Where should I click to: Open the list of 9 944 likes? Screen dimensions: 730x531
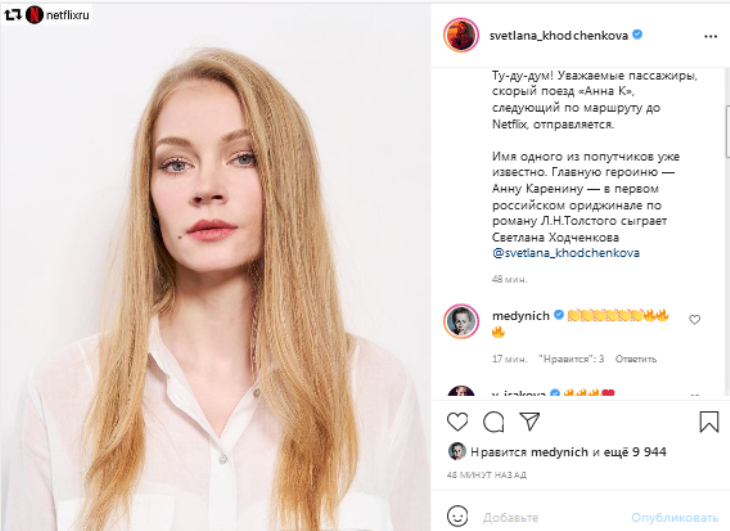pyautogui.click(x=640, y=452)
